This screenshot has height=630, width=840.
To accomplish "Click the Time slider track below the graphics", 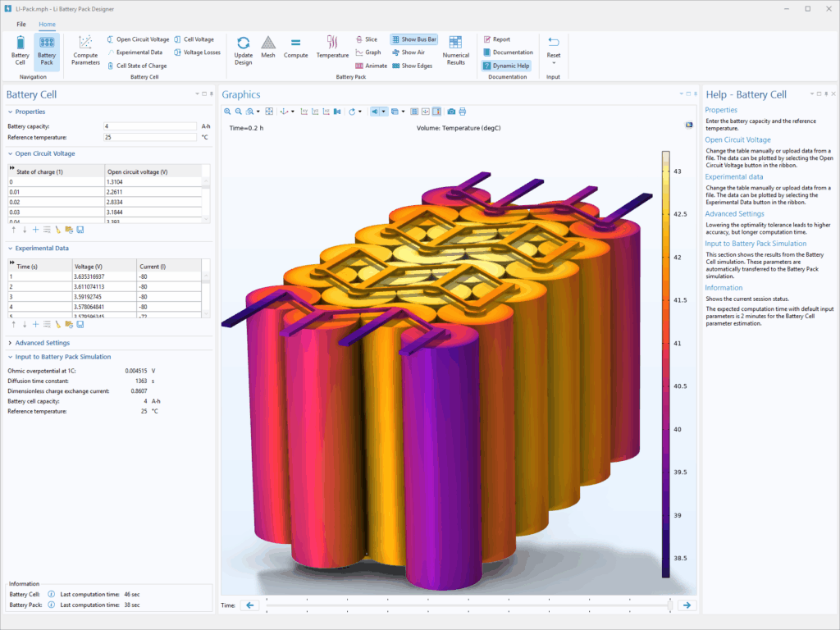I will (x=468, y=605).
